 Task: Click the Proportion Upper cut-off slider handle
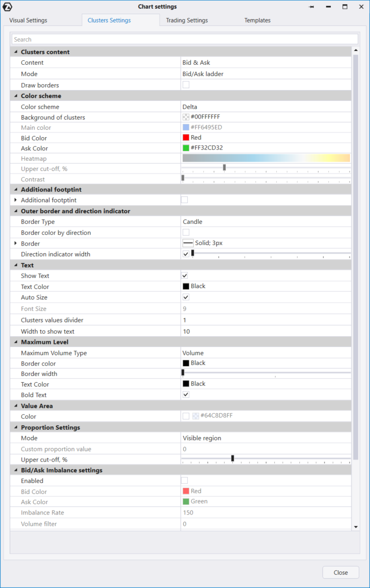(x=233, y=458)
